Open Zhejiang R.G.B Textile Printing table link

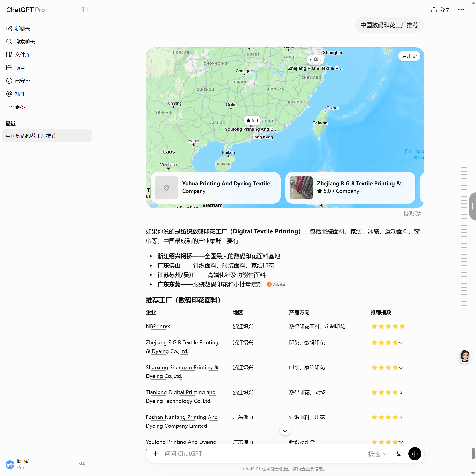coord(182,347)
